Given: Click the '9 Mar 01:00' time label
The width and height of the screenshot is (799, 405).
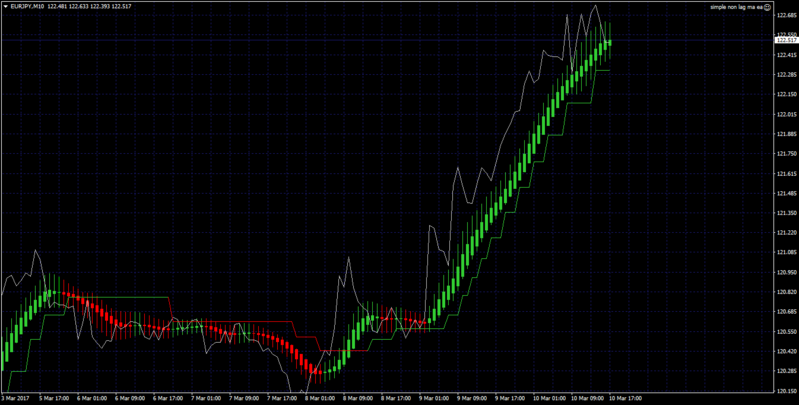Looking at the screenshot, I should point(435,398).
